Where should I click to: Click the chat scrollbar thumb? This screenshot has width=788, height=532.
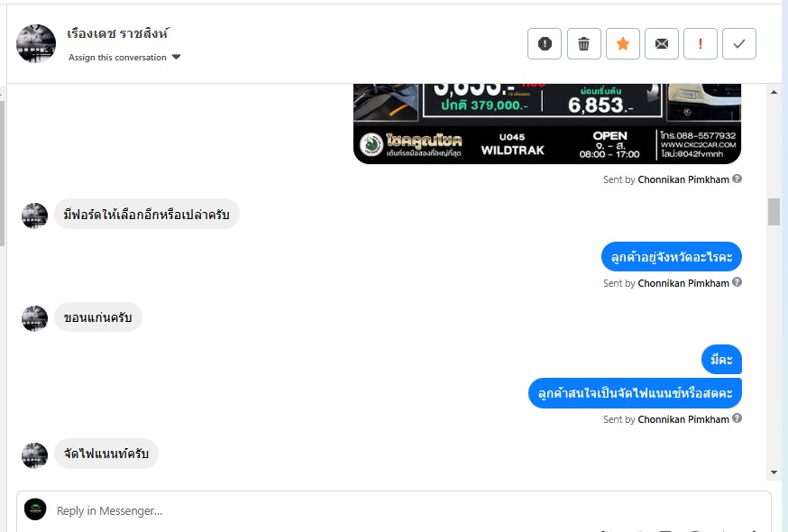[774, 212]
